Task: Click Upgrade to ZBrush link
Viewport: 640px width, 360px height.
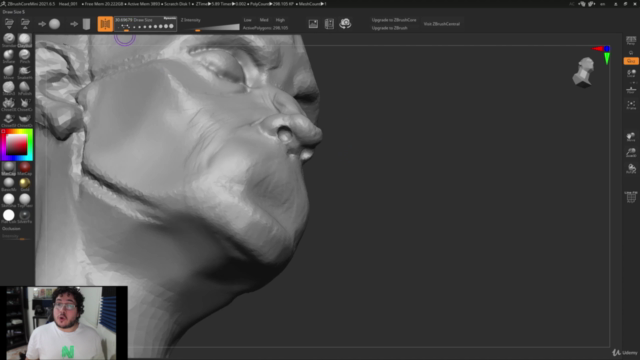Action: pyautogui.click(x=389, y=28)
